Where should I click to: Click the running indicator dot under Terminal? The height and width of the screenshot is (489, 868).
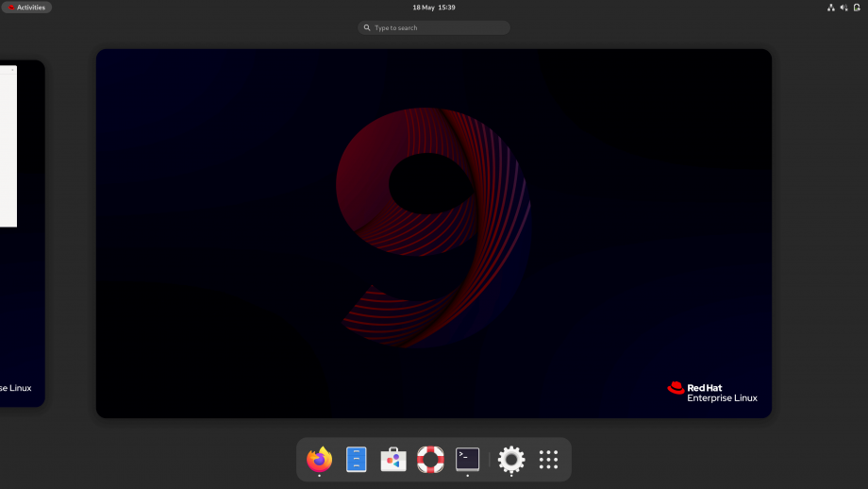(467, 476)
